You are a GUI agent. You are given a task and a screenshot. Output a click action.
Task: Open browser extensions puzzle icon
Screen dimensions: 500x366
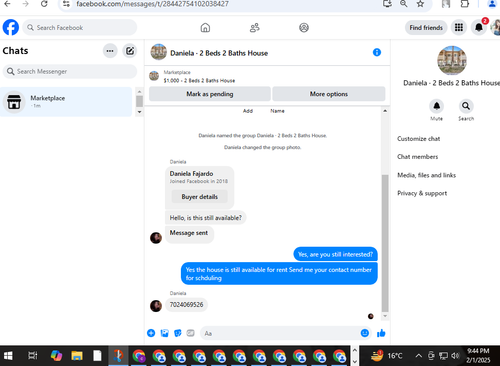click(465, 4)
